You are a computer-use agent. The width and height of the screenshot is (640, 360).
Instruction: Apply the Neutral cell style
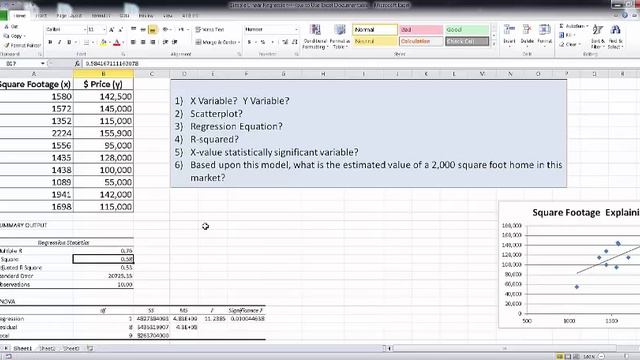tap(375, 41)
